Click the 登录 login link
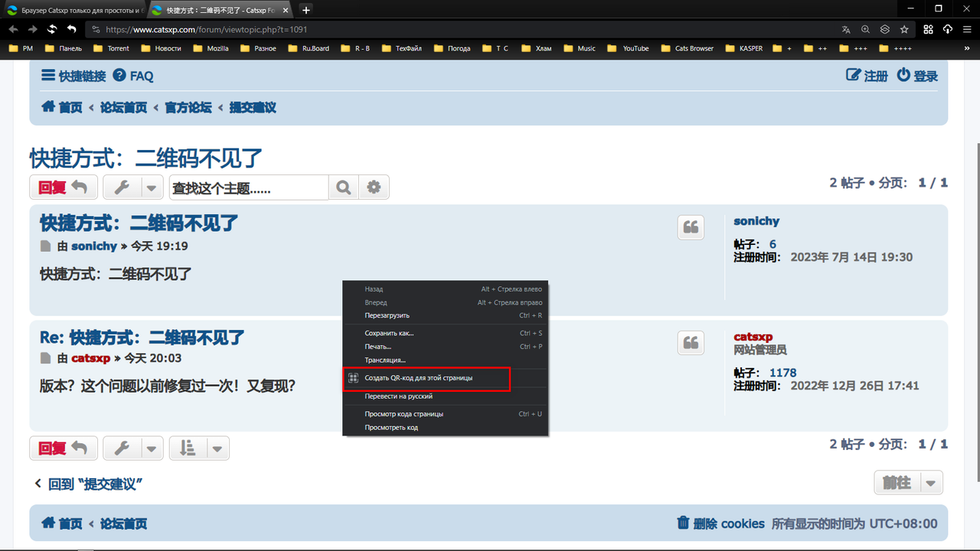980x551 pixels. (x=917, y=76)
